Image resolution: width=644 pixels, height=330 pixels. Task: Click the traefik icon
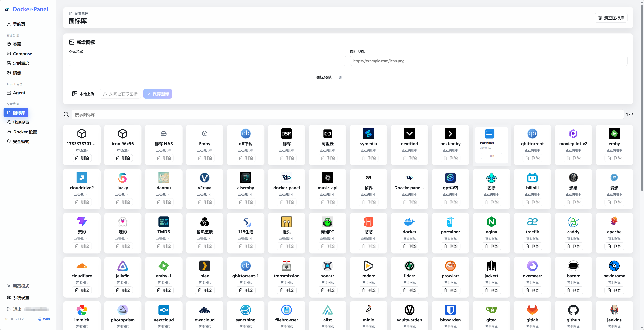[532, 222]
